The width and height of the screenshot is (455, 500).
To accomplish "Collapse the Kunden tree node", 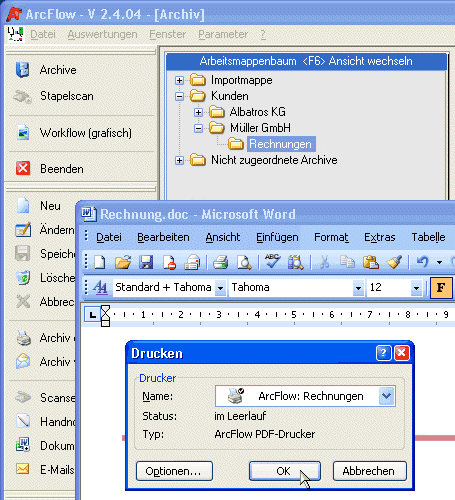I will (x=179, y=96).
